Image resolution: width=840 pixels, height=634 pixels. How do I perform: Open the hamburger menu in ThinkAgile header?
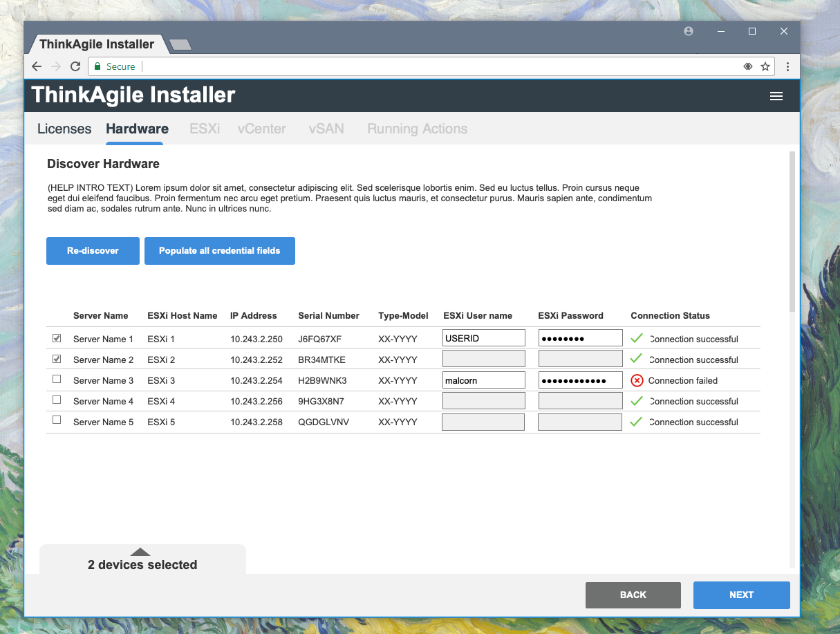[776, 96]
